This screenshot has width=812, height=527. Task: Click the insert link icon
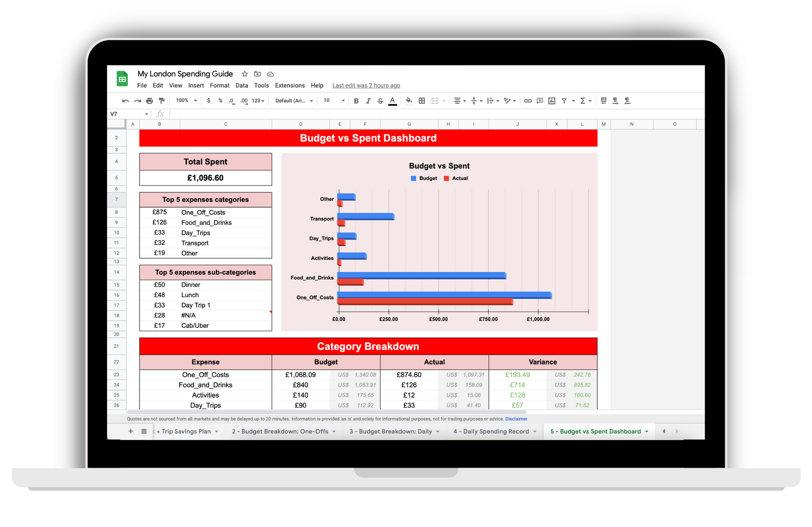pyautogui.click(x=528, y=101)
